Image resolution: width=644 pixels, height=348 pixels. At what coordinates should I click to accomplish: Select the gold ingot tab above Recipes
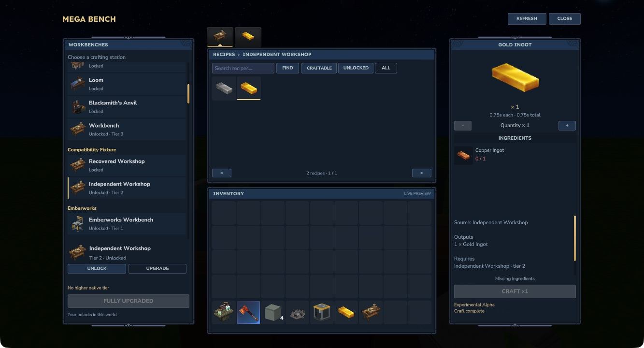coord(248,37)
